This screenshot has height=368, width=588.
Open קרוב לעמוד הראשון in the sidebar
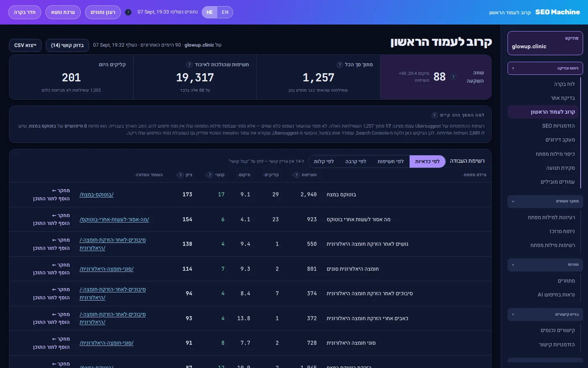543,112
